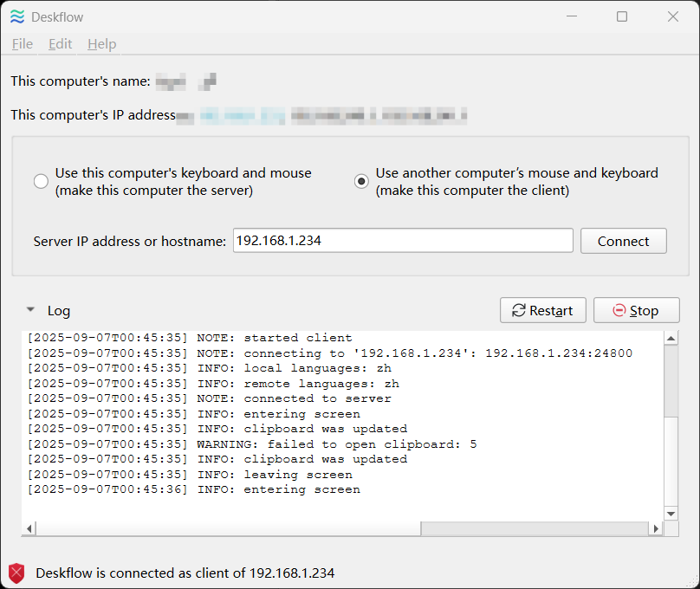Click the log horizontal scrollbar thumb
Screen dimensions: 700x589
tap(228, 528)
